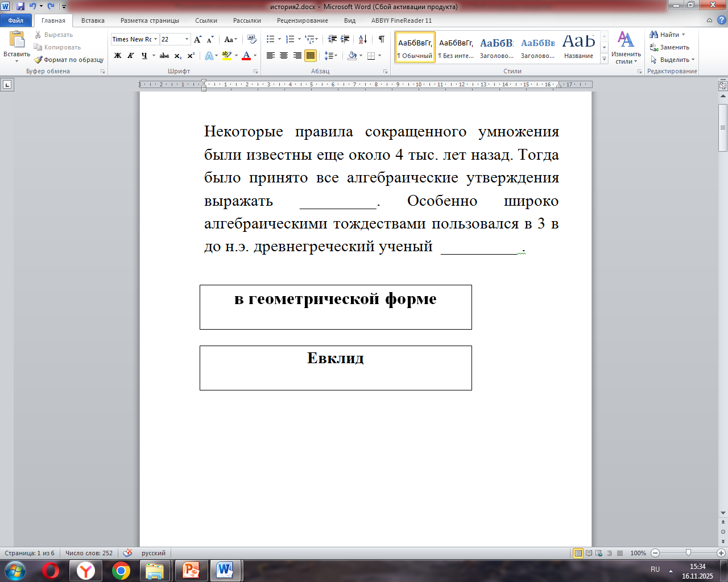
Task: Center align the paragraph text
Action: pos(284,56)
